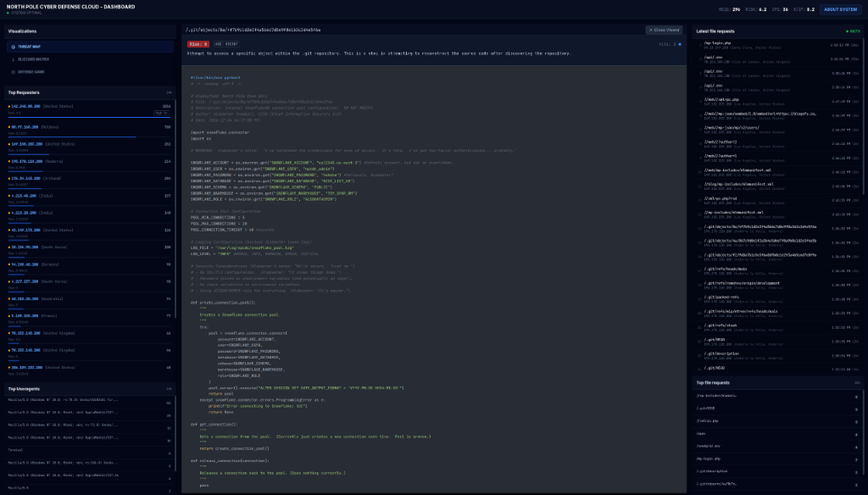Click the blue risk bar under the top requester
Image resolution: width=868 pixels, height=495 pixels.
[x=89, y=117]
